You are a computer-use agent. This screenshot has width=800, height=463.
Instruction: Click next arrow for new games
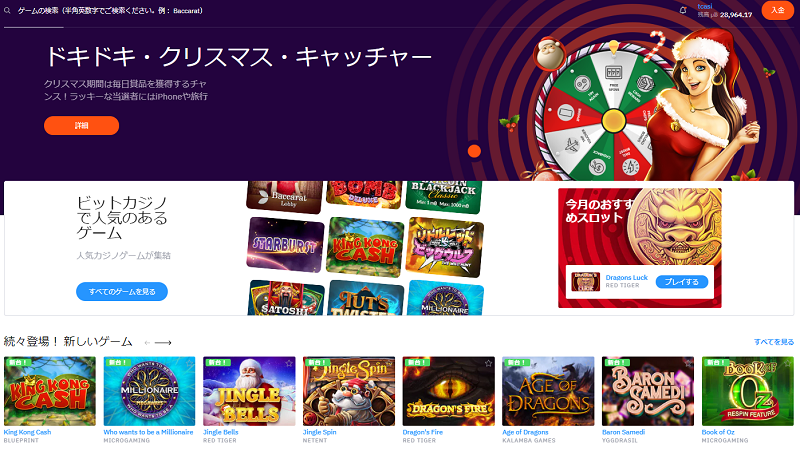163,343
